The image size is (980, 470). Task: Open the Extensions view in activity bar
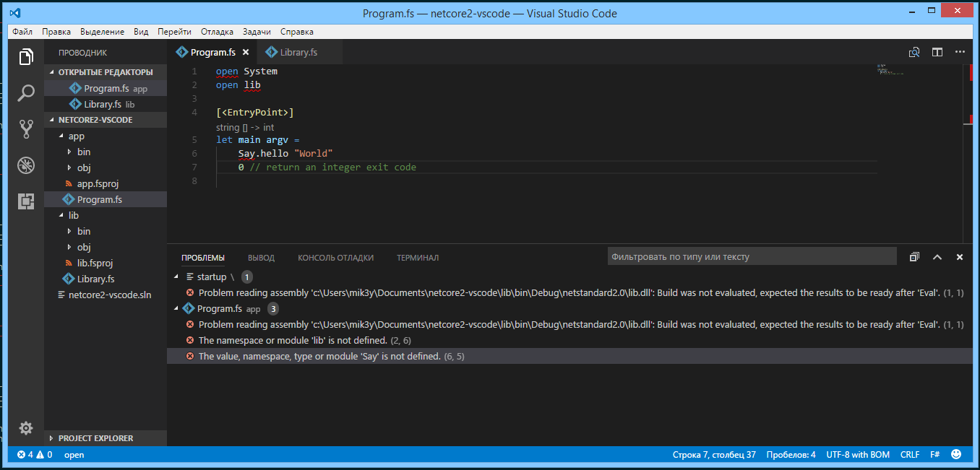26,201
